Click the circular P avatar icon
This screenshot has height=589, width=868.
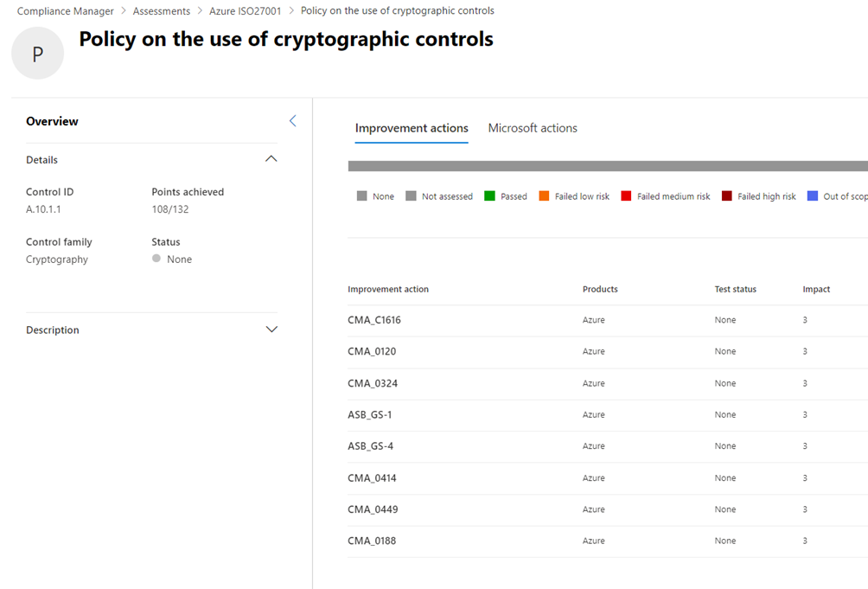tap(37, 54)
